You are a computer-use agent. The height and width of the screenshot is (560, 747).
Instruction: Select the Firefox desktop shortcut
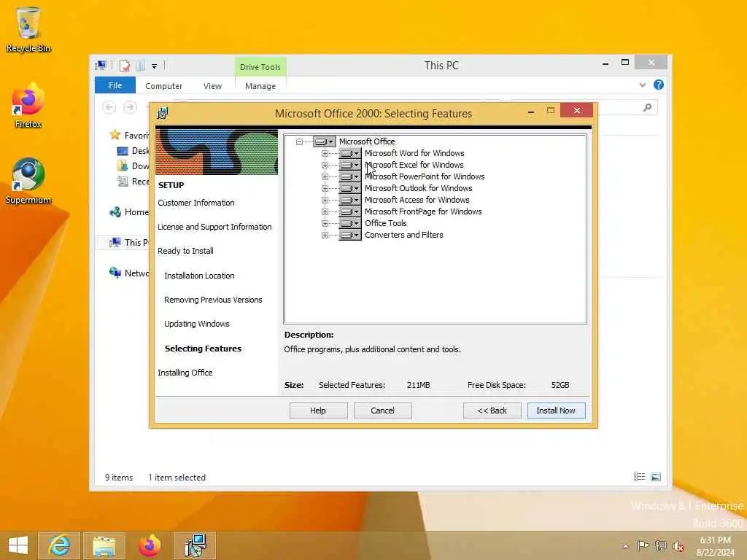coord(28,105)
